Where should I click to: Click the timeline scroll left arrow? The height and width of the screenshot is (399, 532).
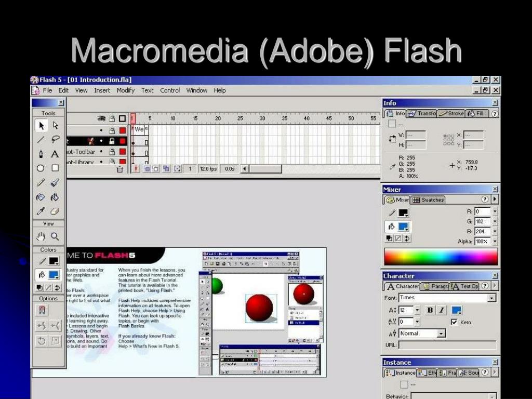244,169
